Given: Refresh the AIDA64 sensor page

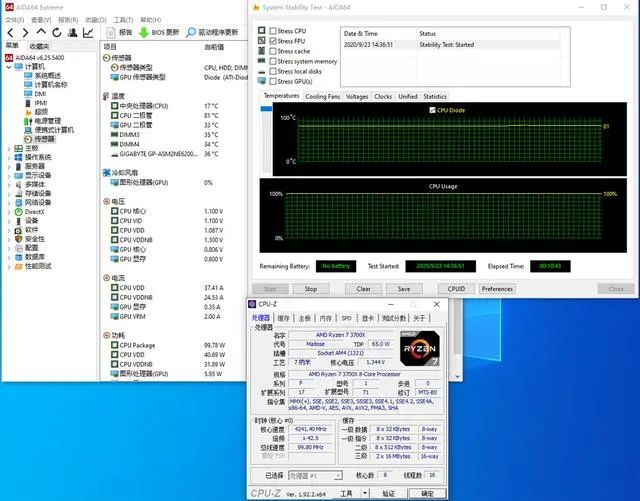Looking at the screenshot, I should [57, 32].
